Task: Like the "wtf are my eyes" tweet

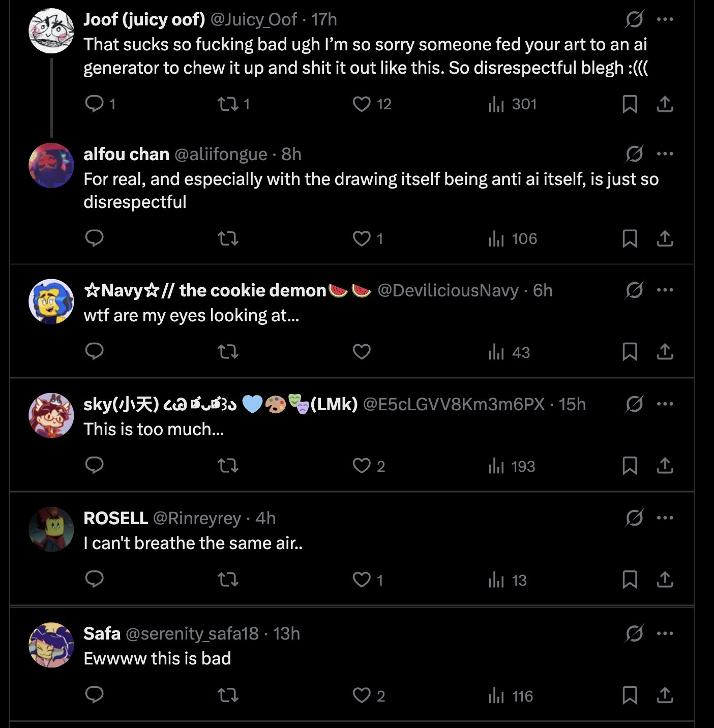Action: click(362, 352)
